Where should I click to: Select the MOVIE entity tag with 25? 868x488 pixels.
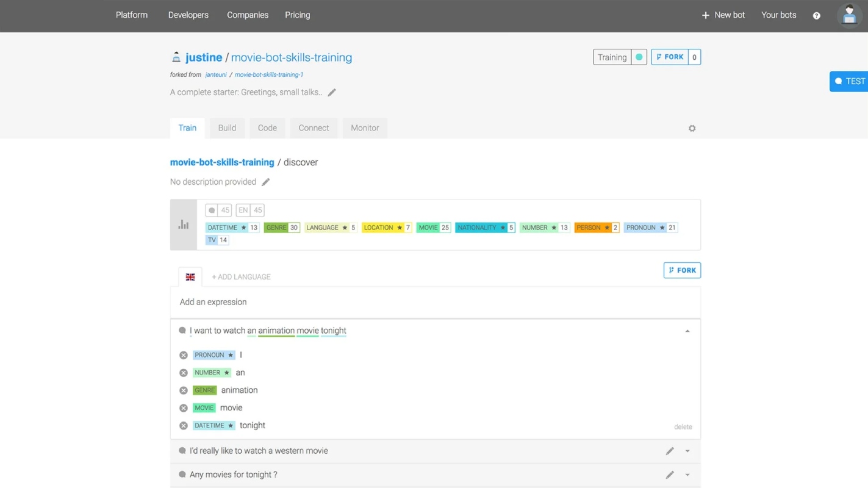(x=434, y=228)
